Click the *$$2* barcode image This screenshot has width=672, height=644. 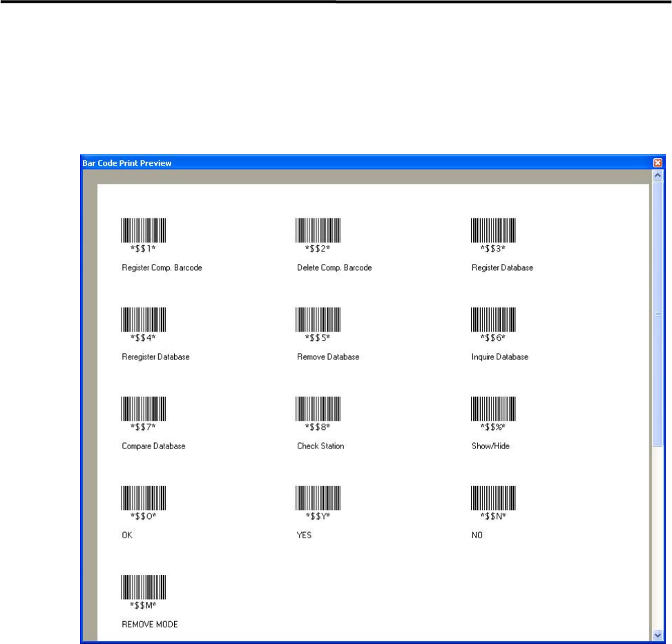coord(318,230)
